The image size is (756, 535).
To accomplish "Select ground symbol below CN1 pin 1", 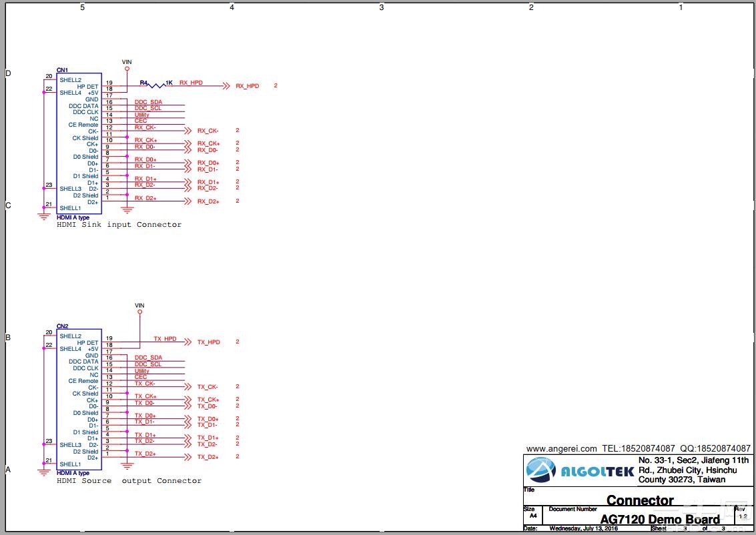I will (127, 209).
